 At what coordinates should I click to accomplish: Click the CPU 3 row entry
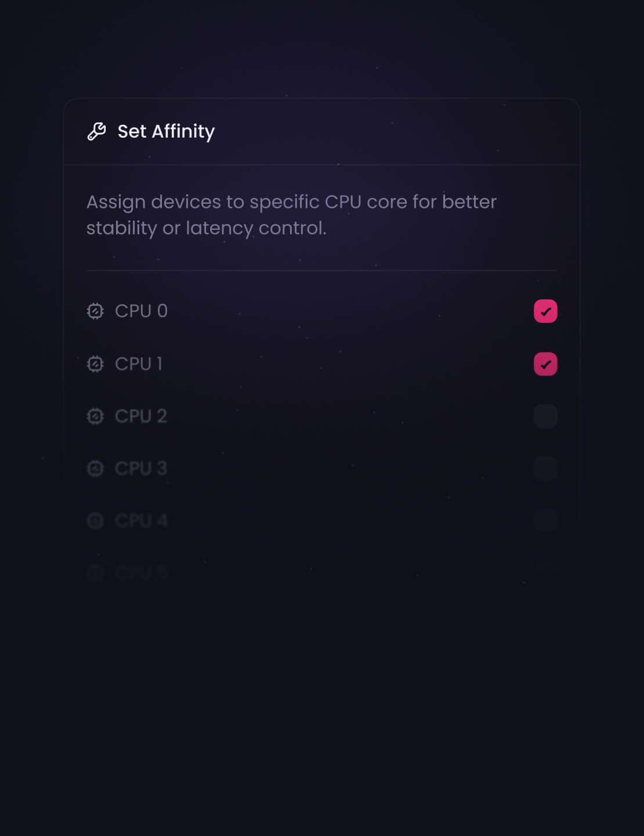pos(141,469)
